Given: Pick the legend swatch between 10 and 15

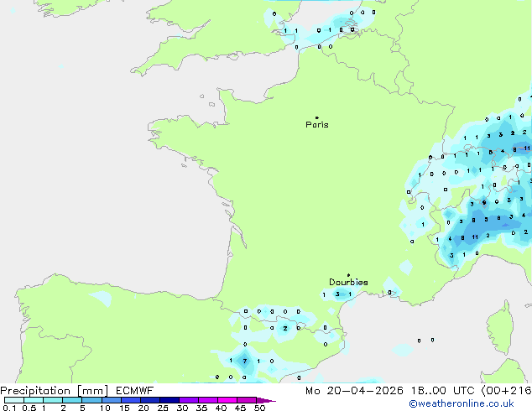Looking at the screenshot, I should click(x=111, y=400).
